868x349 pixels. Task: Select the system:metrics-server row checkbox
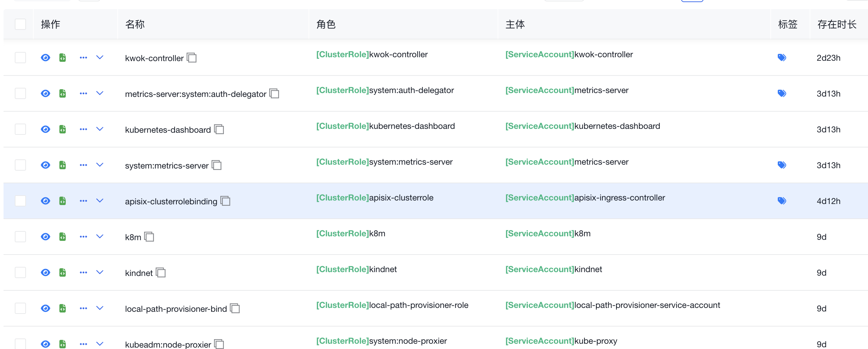tap(20, 165)
